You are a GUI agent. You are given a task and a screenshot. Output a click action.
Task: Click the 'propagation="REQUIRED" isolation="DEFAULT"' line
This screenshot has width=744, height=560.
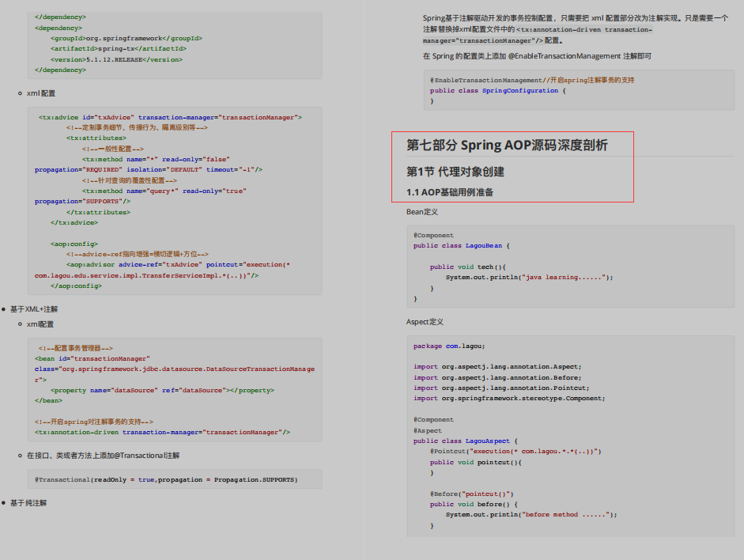coord(149,169)
